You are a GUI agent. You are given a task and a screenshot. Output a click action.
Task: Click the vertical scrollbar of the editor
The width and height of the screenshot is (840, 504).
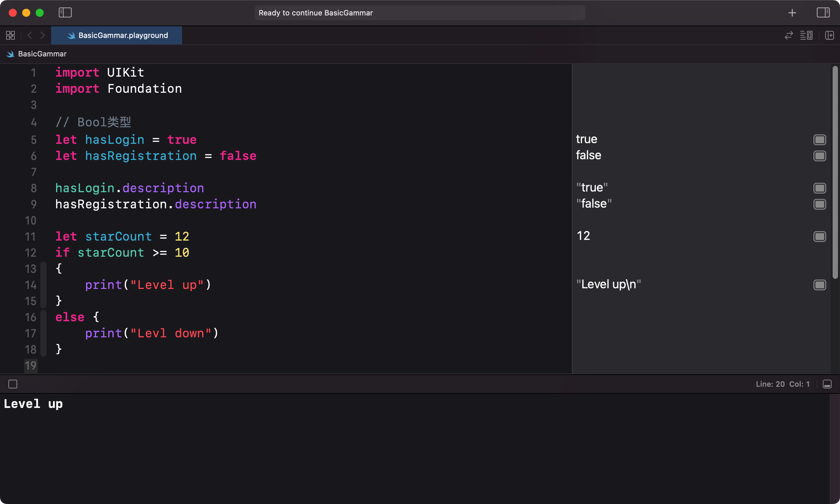coord(835,172)
